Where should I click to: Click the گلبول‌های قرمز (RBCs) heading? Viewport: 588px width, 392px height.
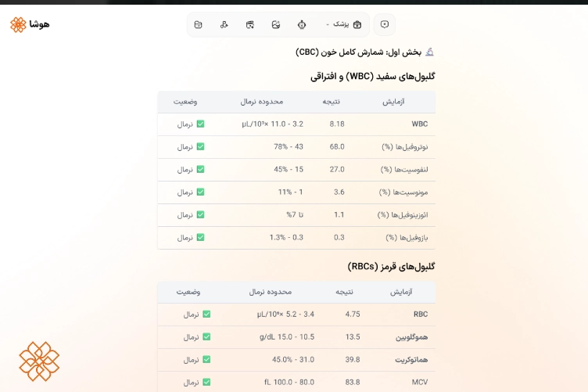[x=391, y=267]
